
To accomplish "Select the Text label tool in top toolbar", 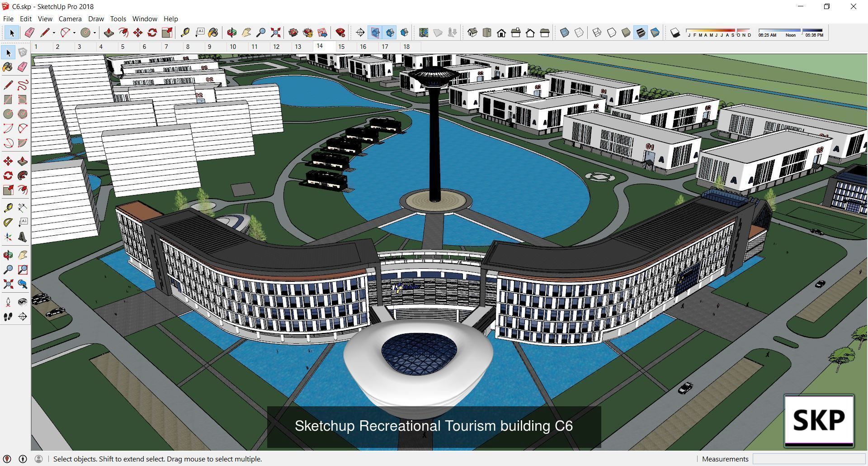I will [x=199, y=33].
